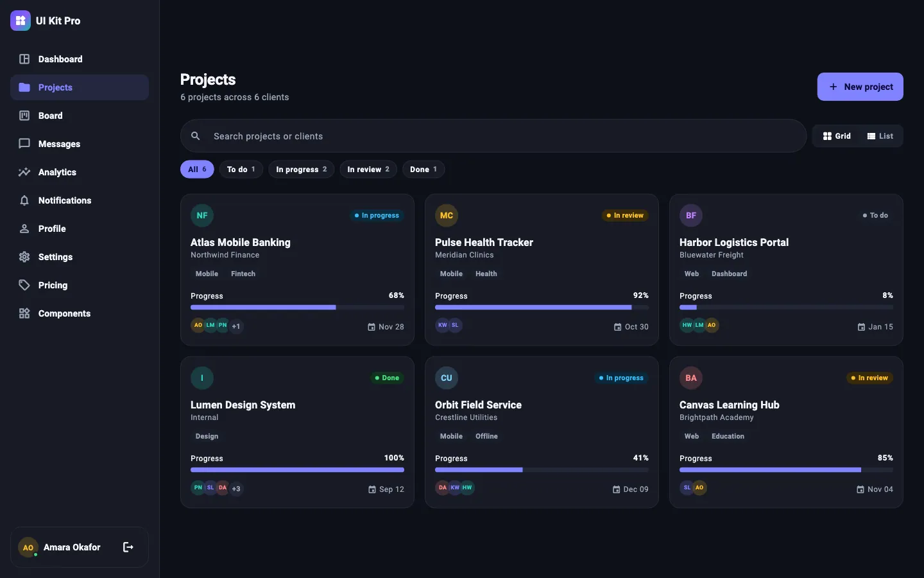Click the To do status badge on Harbor Logistics Portal

click(x=875, y=216)
